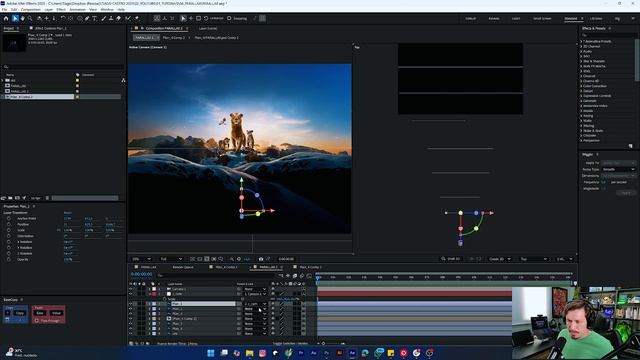Select the Hand tool
This screenshot has height=360, width=640.
[22, 18]
